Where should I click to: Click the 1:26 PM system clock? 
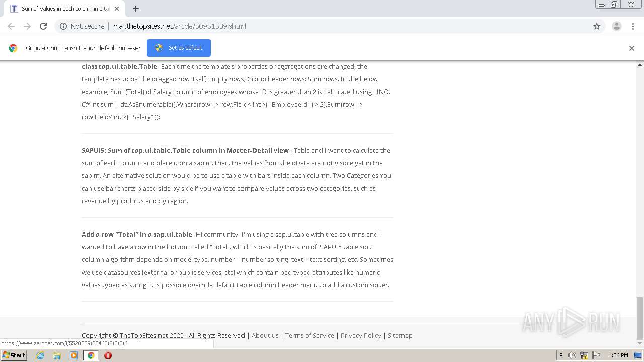(x=618, y=355)
